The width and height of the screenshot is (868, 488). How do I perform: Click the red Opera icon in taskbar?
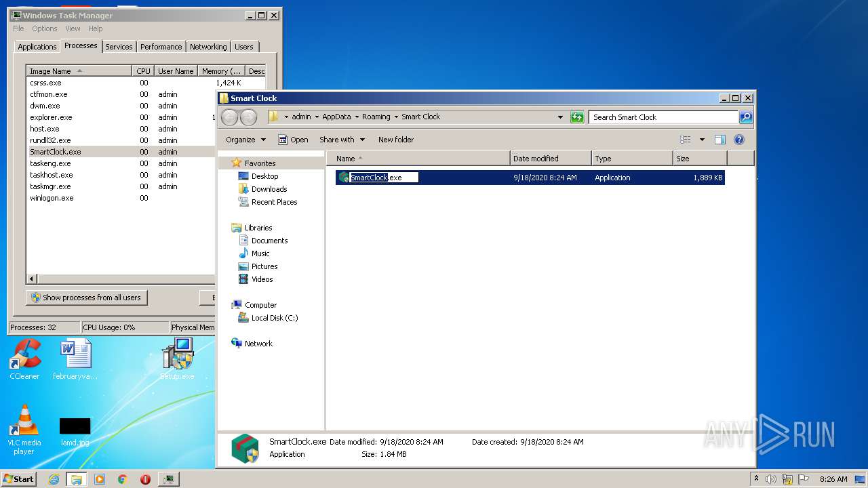click(145, 479)
